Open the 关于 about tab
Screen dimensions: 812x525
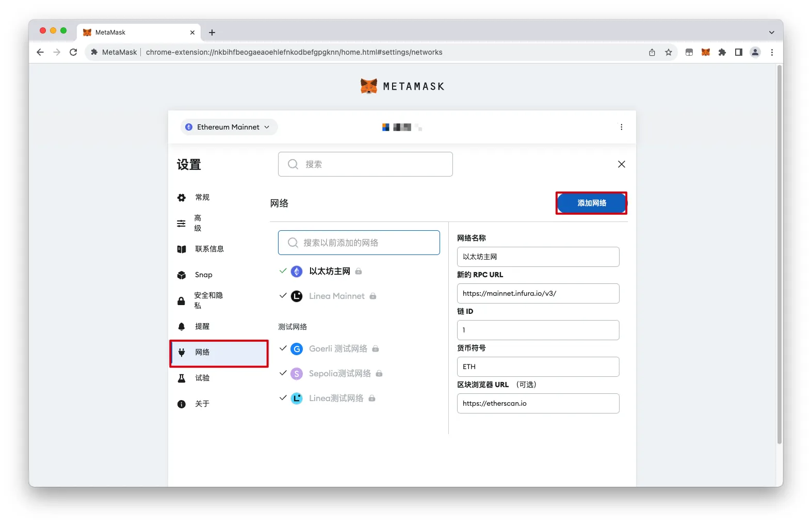click(x=219, y=404)
